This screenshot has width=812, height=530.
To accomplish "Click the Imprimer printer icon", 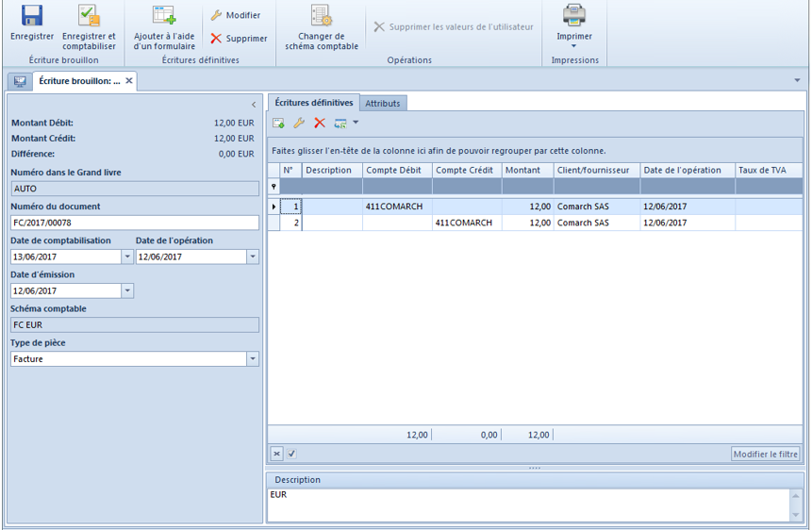I will coord(574,15).
